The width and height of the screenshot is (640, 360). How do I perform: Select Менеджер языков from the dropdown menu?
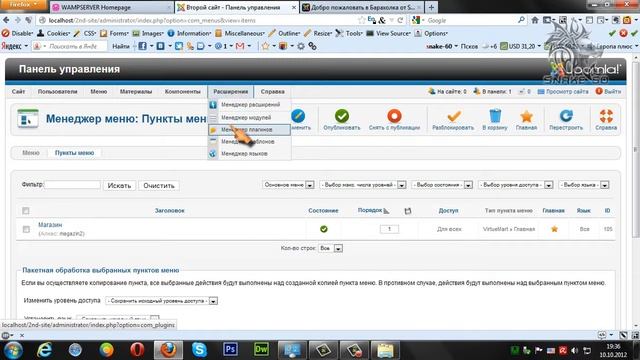(244, 154)
